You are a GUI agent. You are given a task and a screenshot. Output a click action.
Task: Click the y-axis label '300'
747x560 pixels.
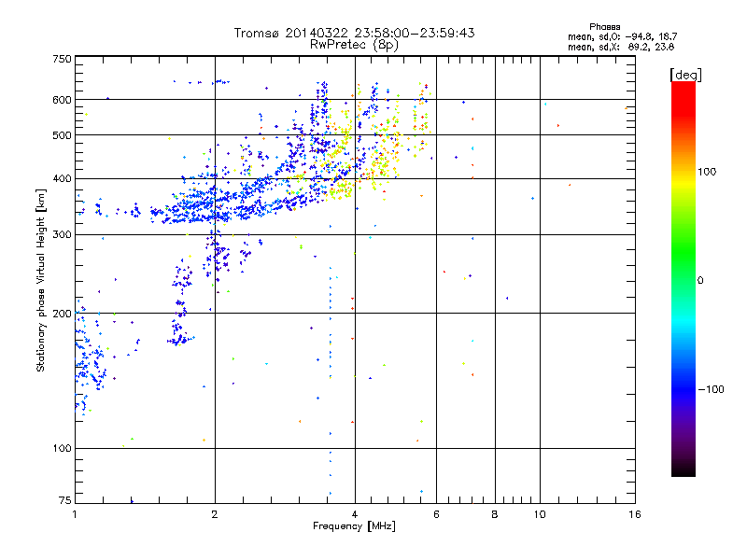click(x=62, y=235)
